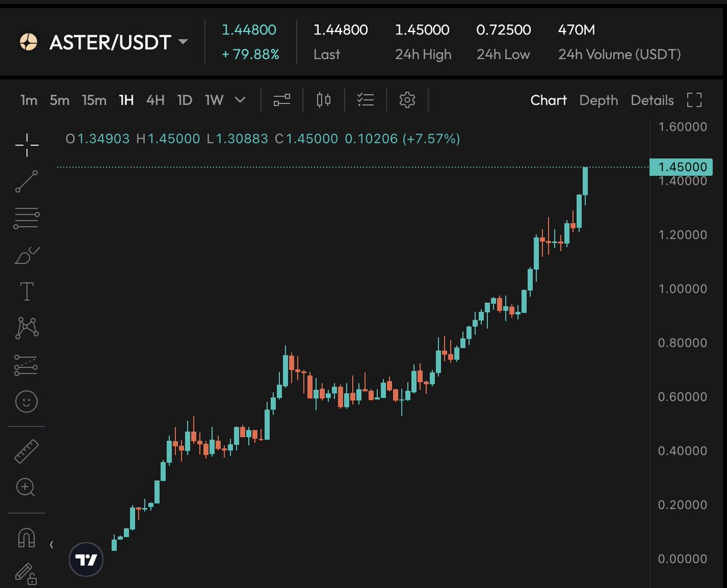The width and height of the screenshot is (727, 588).
Task: Open the indicator checklist icon
Action: (x=365, y=100)
